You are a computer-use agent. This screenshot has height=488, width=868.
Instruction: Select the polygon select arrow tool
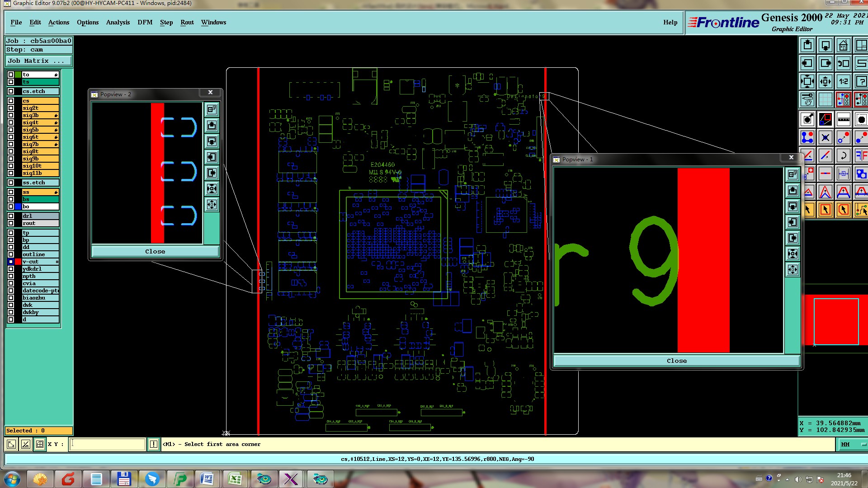click(x=843, y=210)
